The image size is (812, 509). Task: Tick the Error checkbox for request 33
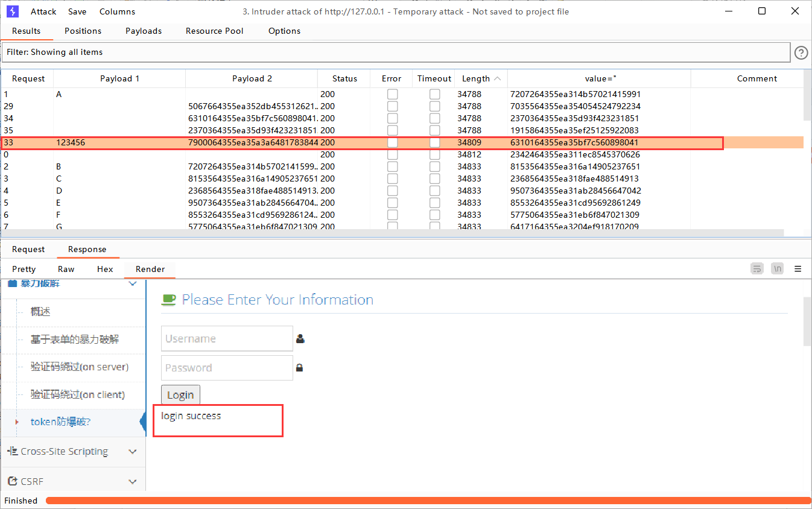tap(392, 142)
